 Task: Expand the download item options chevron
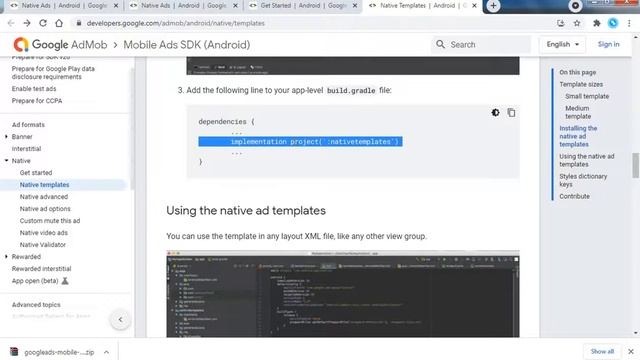(x=106, y=352)
